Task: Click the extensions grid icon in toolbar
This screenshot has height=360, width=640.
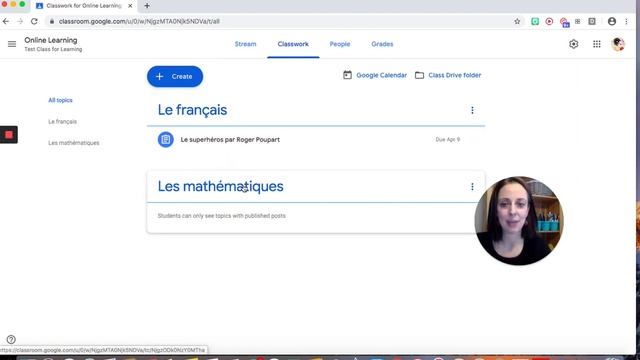Action: 578,21
